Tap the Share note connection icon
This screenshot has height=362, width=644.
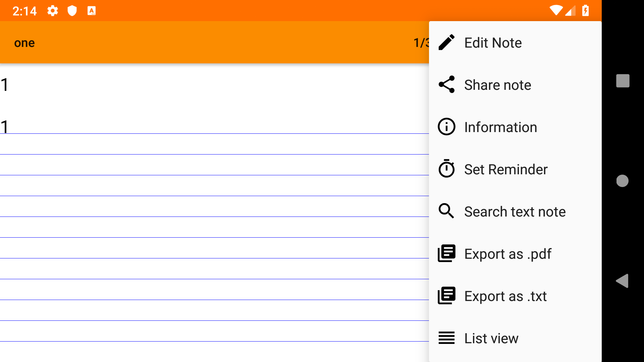pos(446,85)
